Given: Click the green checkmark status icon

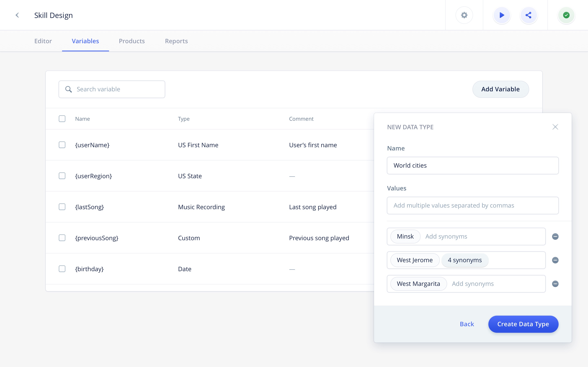Looking at the screenshot, I should coord(566,15).
